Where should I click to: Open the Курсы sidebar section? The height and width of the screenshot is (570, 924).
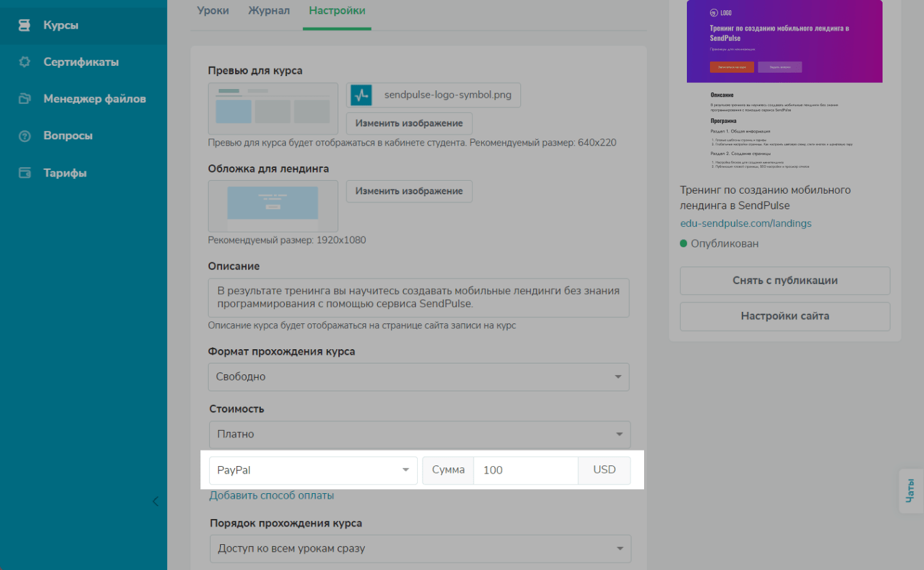tap(84, 25)
